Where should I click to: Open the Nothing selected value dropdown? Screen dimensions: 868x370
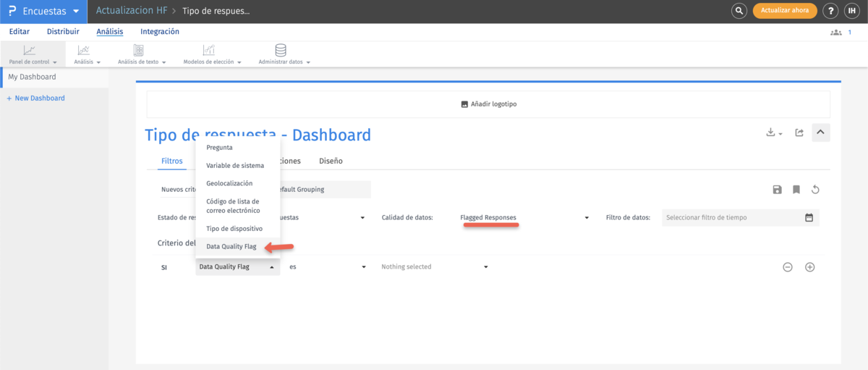point(435,266)
